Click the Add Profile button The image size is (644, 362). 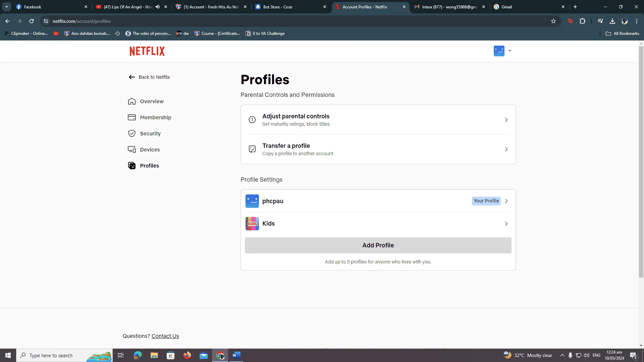coord(378,245)
